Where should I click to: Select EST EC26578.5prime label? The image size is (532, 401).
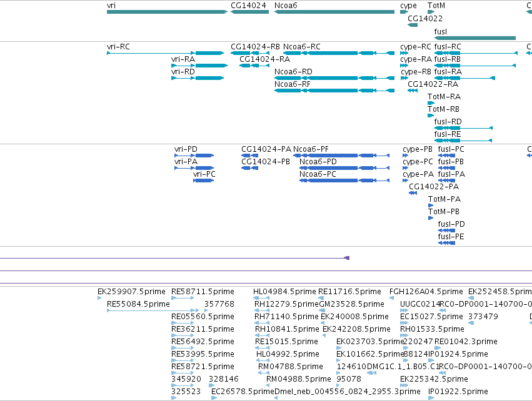point(243,392)
